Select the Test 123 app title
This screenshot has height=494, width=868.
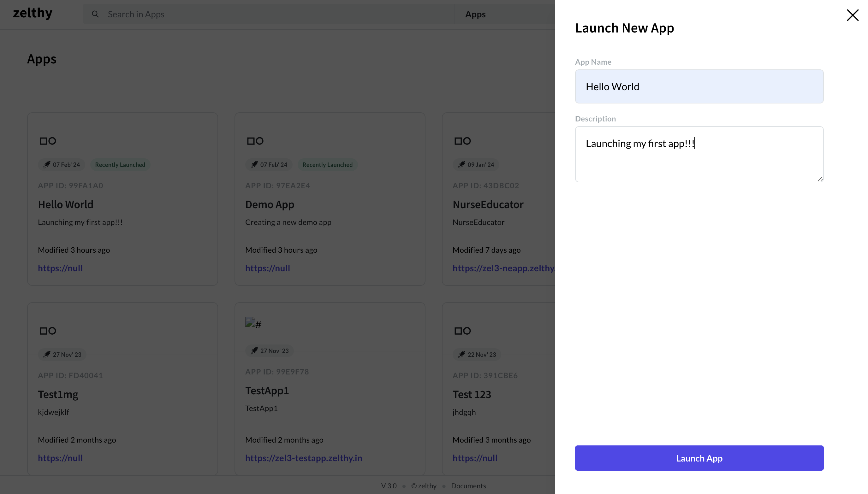point(472,395)
